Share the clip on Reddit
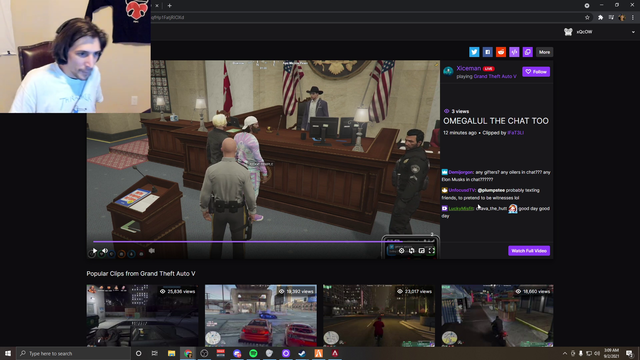 501,52
